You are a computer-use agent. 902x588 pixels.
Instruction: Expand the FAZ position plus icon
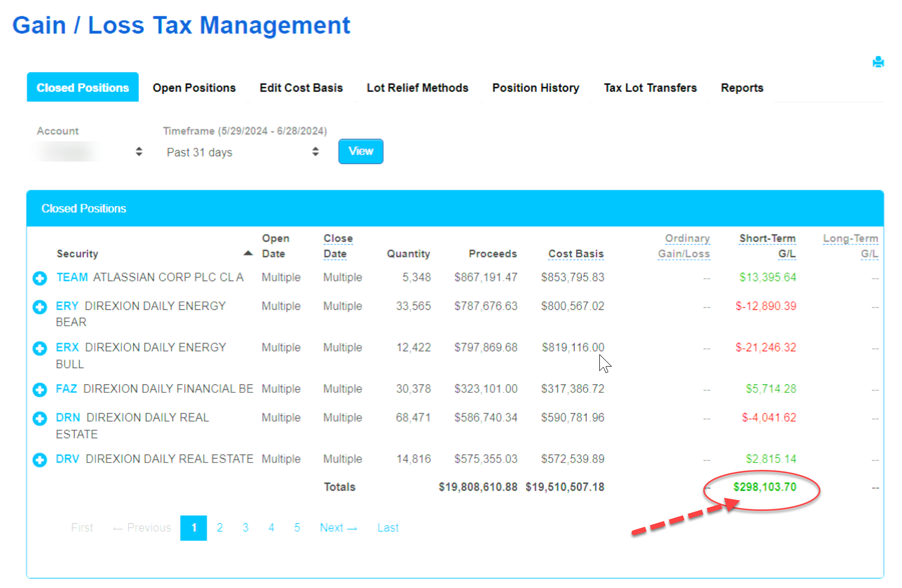(x=40, y=390)
